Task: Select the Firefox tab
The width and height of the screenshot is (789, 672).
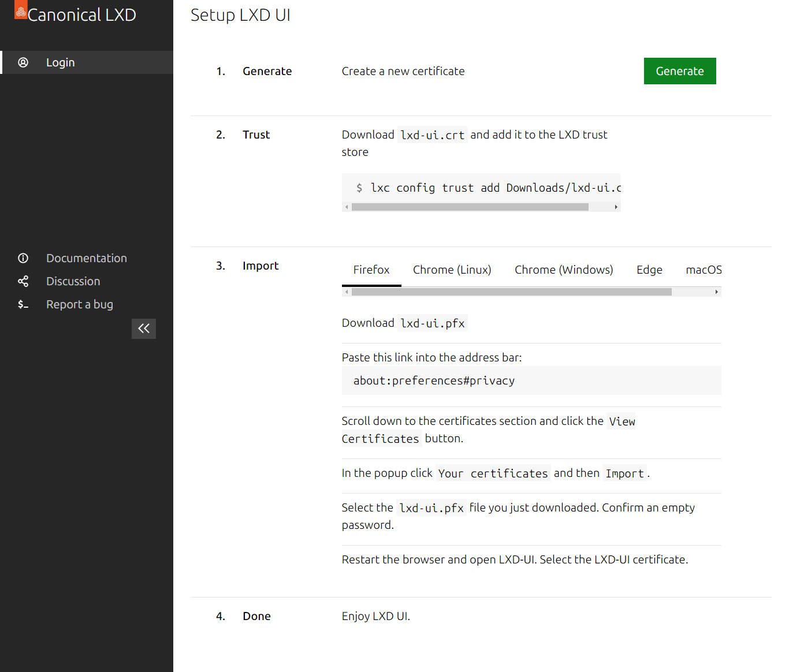Action: point(371,270)
